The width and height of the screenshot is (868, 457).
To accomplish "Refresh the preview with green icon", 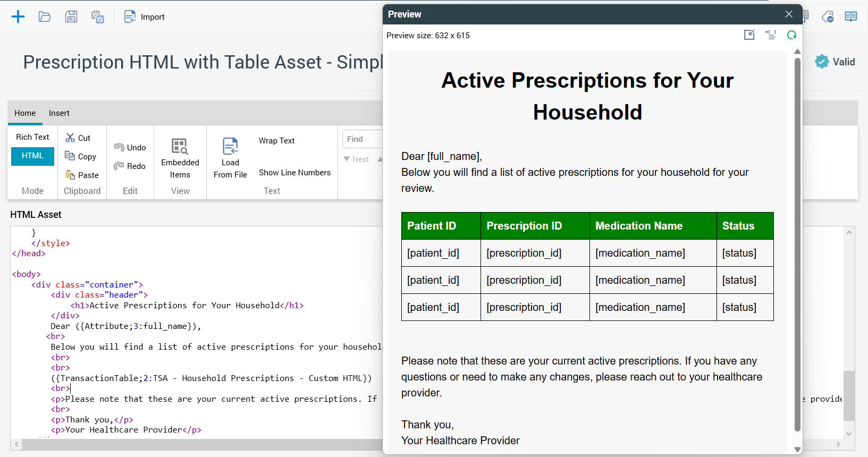I will (x=791, y=35).
